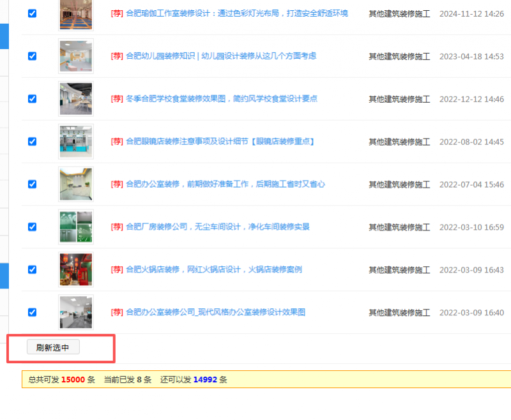Click date 2022-03-10 16:59
The image size is (511, 420).
click(471, 227)
